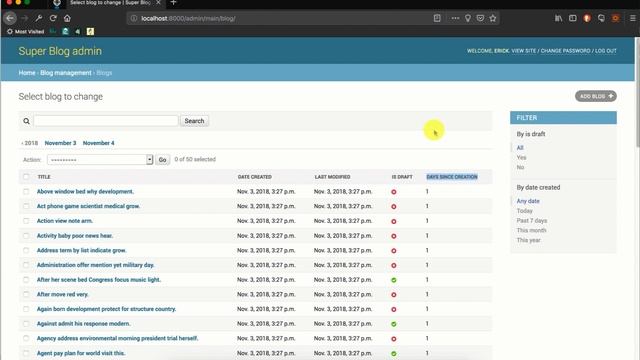The width and height of the screenshot is (640, 360).
Task: Check the box for After move red very
Action: pyautogui.click(x=26, y=294)
